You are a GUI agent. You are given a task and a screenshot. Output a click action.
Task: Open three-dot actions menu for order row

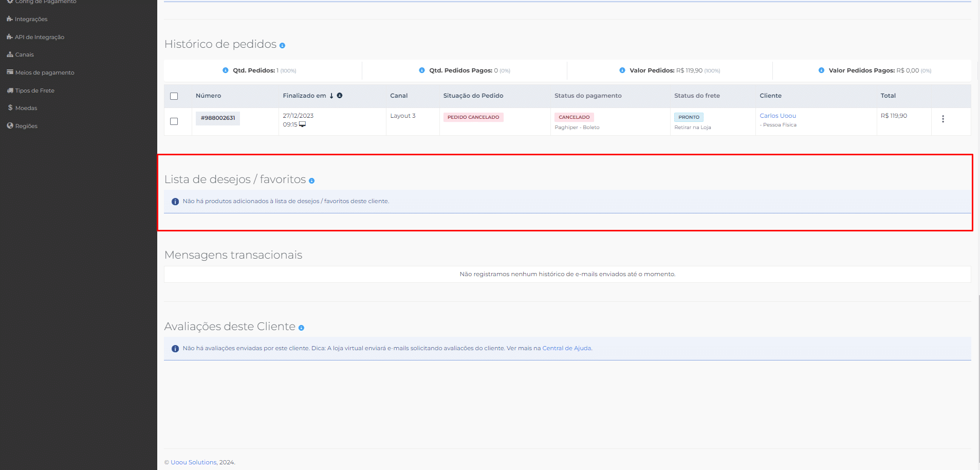point(943,119)
